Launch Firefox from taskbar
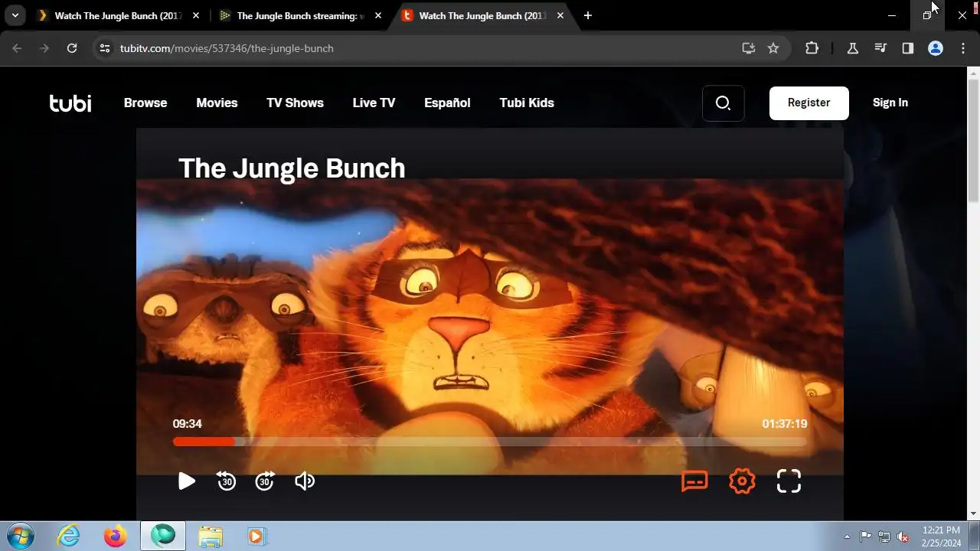The height and width of the screenshot is (551, 980). [116, 536]
